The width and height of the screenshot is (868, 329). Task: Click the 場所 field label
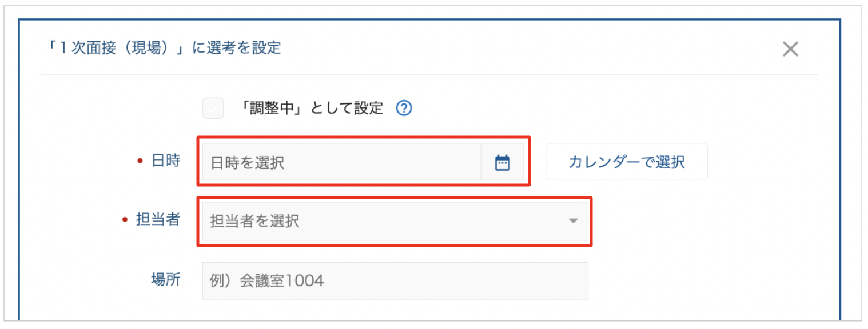point(166,279)
